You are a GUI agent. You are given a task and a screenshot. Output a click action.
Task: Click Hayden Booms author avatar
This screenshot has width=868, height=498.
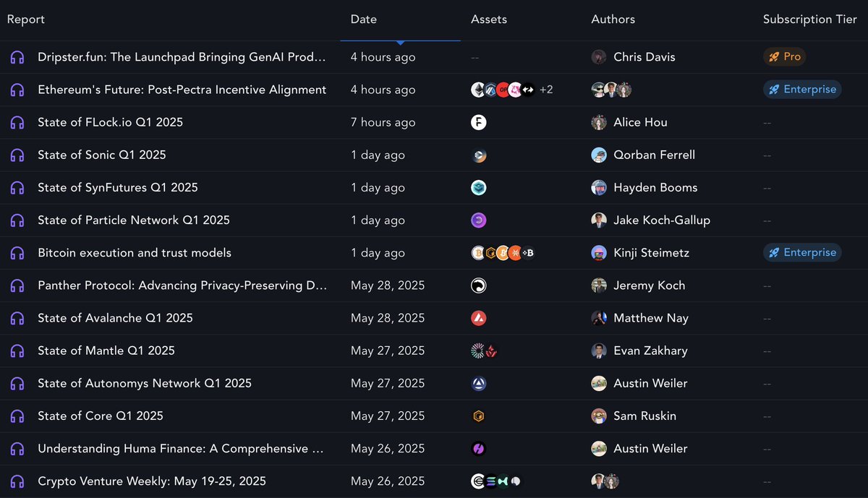click(x=599, y=187)
